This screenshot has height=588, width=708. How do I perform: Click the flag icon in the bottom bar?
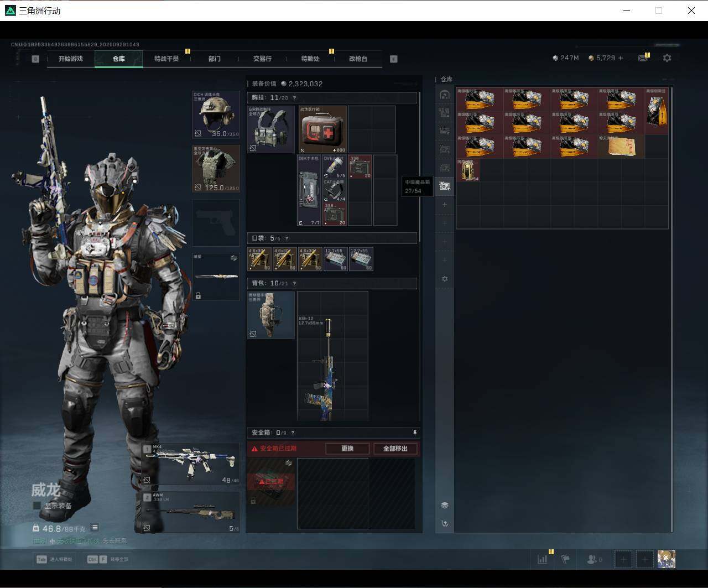(x=565, y=559)
